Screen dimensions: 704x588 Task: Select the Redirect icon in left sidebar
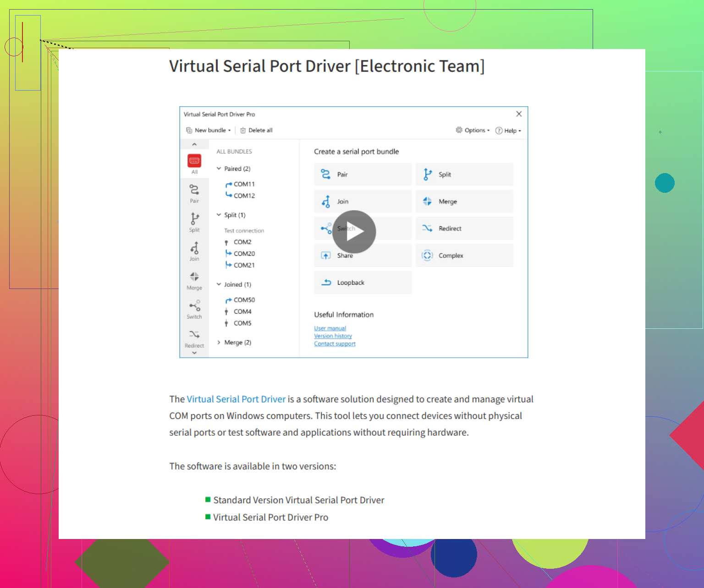coord(194,335)
